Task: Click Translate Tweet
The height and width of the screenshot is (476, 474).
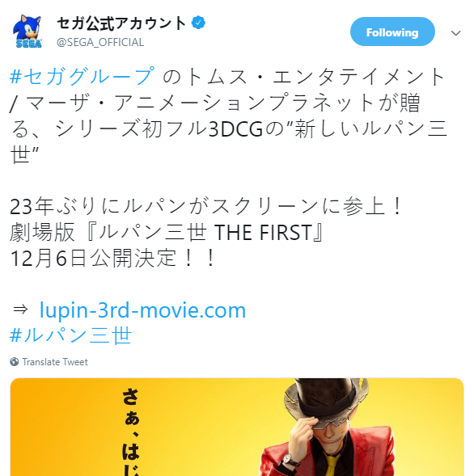Action: pyautogui.click(x=55, y=362)
